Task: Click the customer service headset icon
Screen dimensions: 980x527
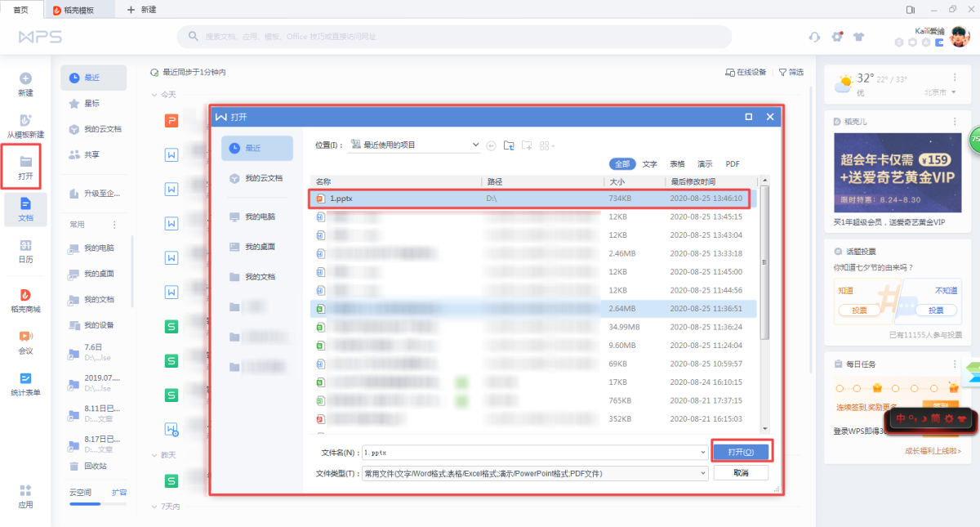Action: [x=814, y=37]
